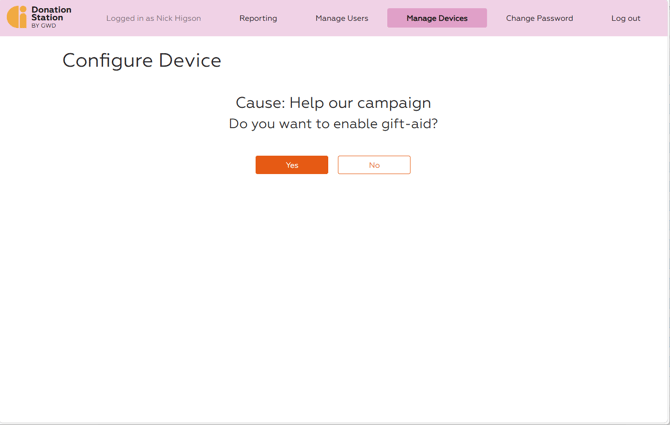Click the Donation Station wordmark text

[x=51, y=14]
